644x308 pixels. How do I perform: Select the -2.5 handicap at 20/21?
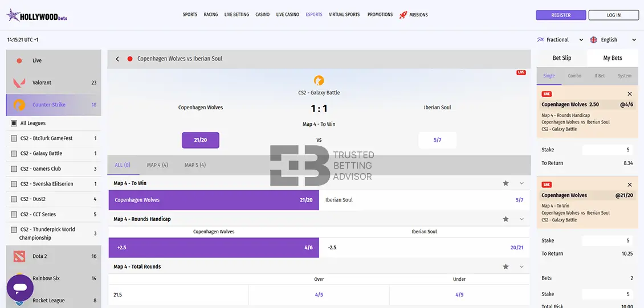425,248
